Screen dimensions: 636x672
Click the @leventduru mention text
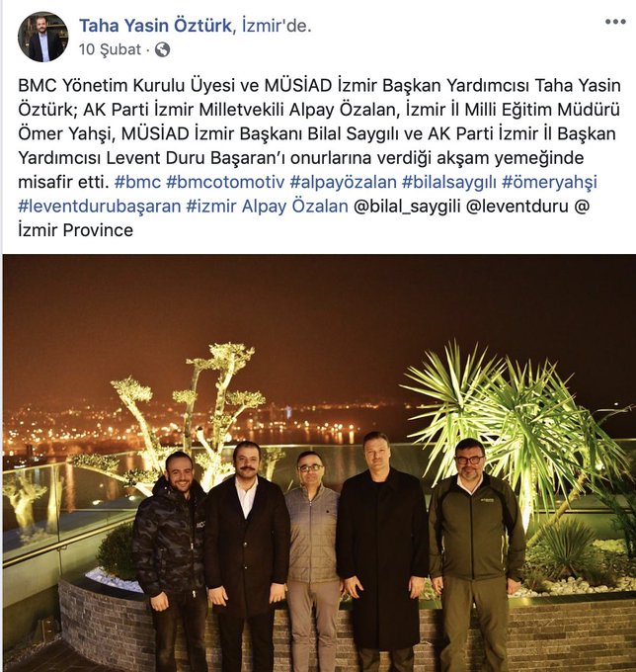517,207
